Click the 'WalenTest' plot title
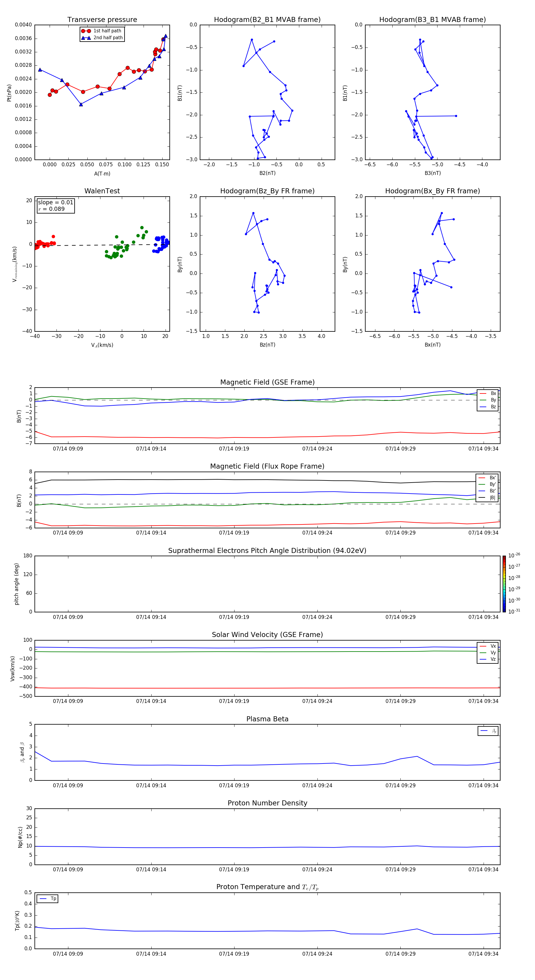The image size is (535, 980). tap(102, 191)
